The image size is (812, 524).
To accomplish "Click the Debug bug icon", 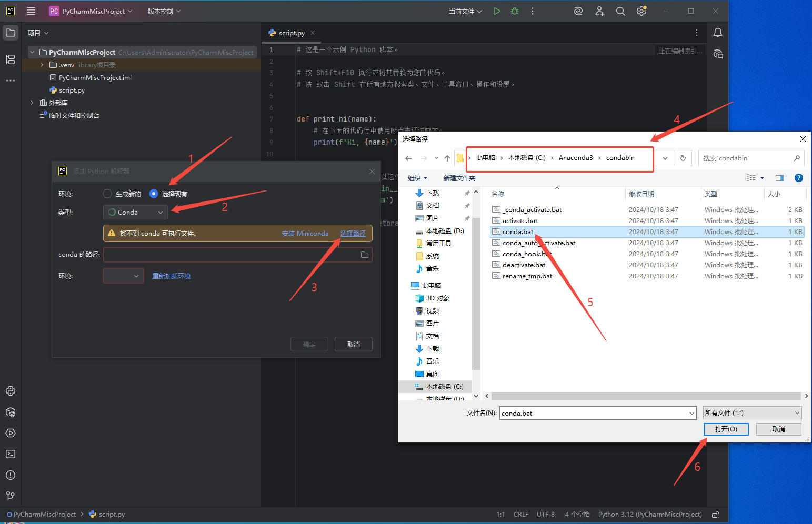I will pyautogui.click(x=515, y=11).
